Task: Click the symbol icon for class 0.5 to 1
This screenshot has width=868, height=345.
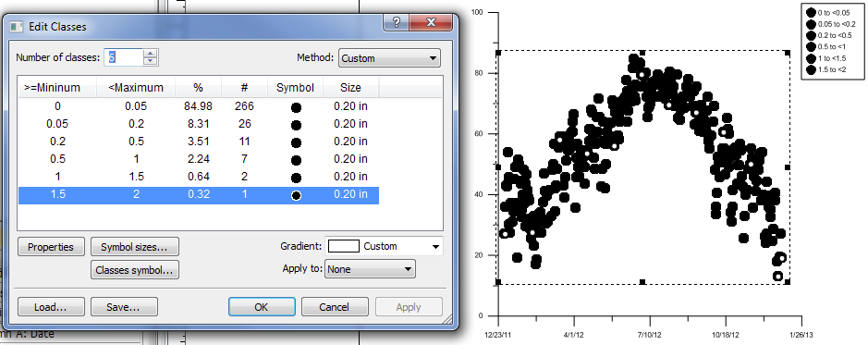Action: click(x=296, y=160)
